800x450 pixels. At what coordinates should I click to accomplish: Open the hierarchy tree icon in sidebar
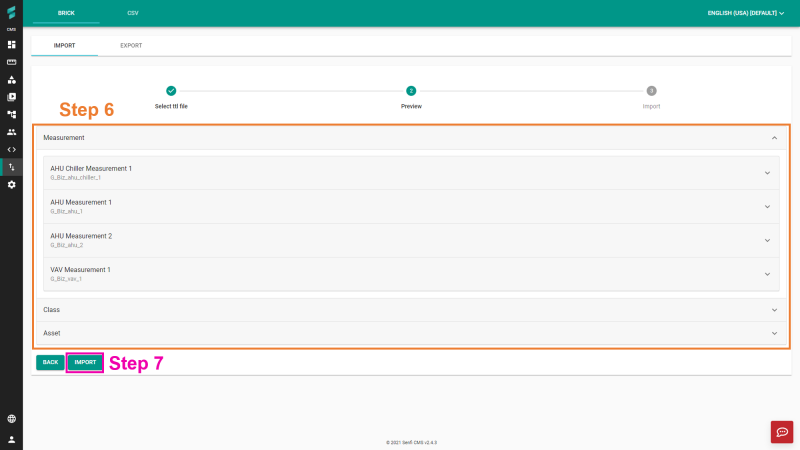(x=11, y=114)
